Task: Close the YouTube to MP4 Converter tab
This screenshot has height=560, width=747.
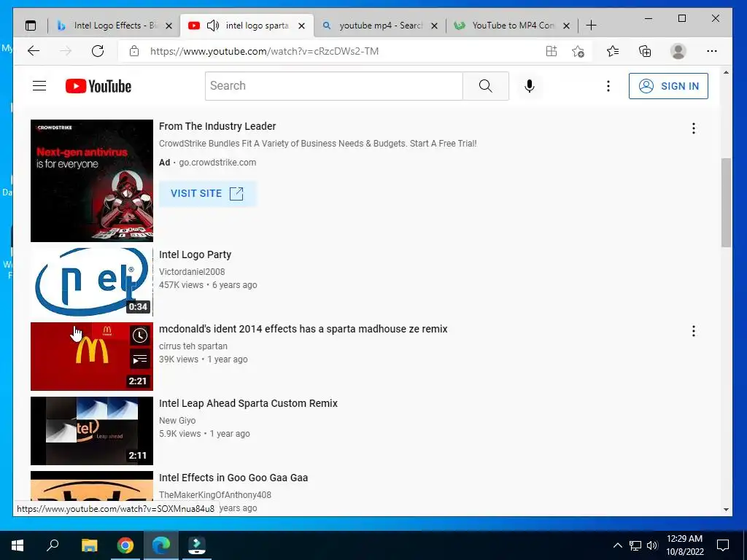Action: 566,26
